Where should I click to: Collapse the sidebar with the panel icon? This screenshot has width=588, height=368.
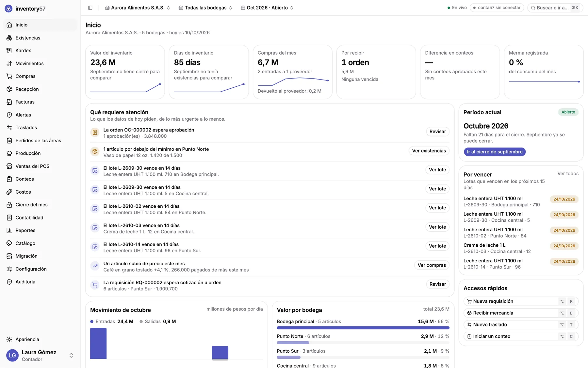pos(90,8)
